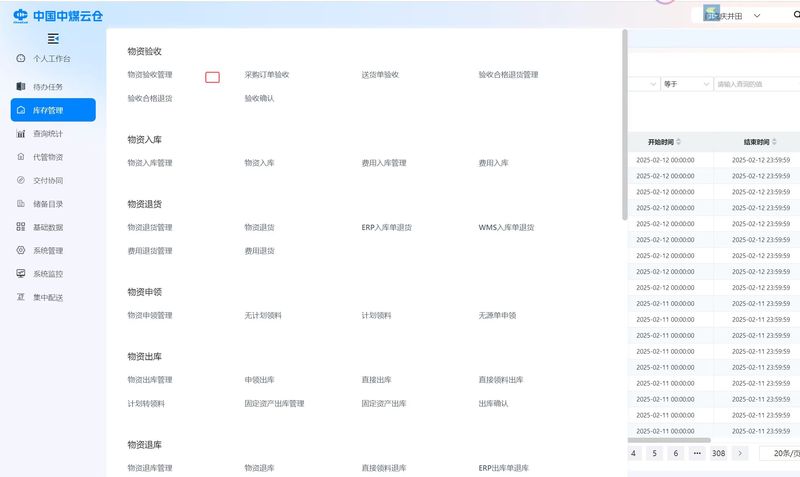
Task: Open 个人工作台 in sidebar
Action: 53,59
